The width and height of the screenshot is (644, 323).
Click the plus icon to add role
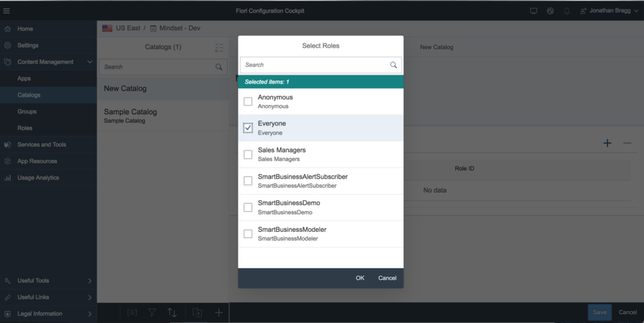[608, 143]
